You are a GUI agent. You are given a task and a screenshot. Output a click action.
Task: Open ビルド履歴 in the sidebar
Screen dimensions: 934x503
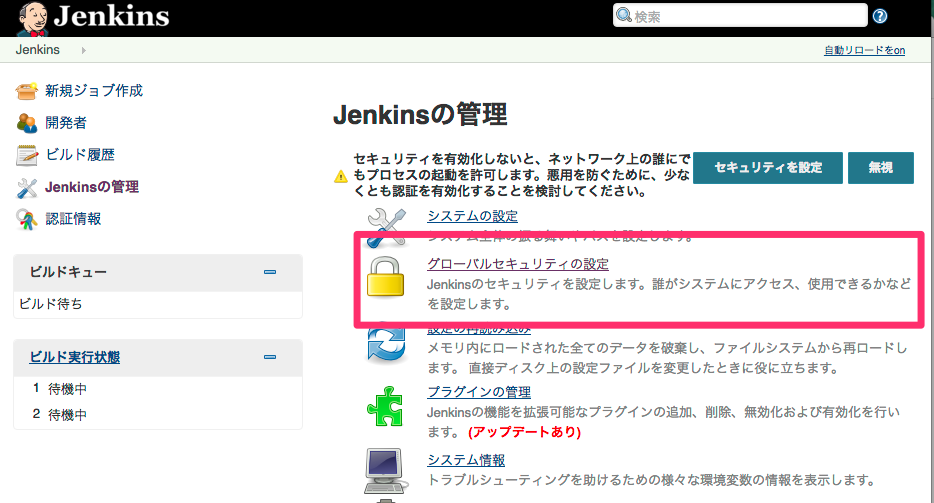click(x=80, y=155)
